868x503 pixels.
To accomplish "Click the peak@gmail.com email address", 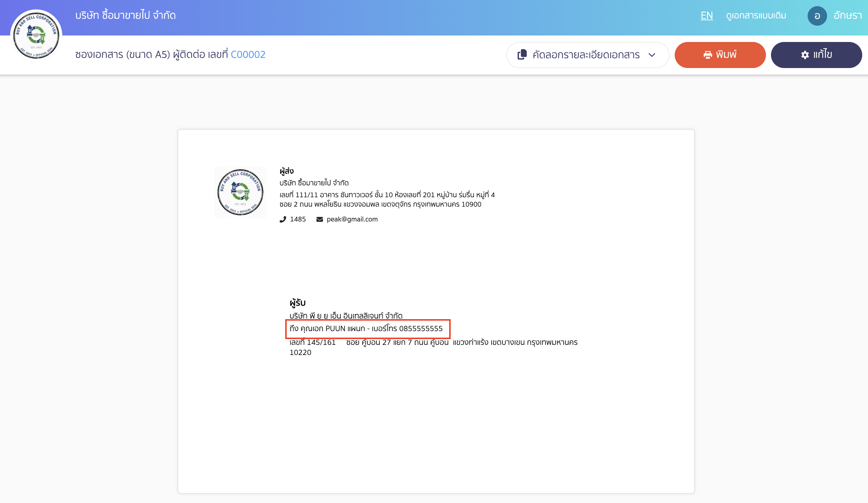I will coord(352,219).
